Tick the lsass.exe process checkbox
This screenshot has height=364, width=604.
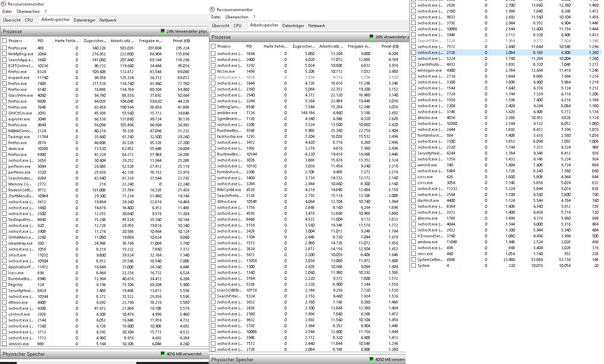(5, 273)
